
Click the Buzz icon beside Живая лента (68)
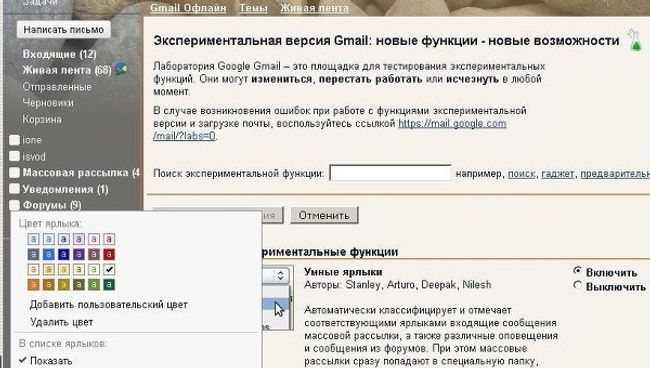tap(121, 69)
